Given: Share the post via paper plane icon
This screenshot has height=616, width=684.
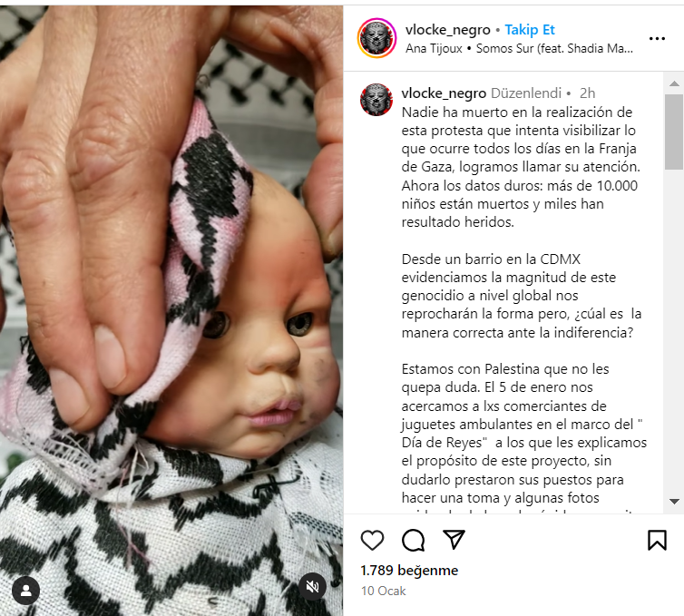Looking at the screenshot, I should tap(454, 539).
